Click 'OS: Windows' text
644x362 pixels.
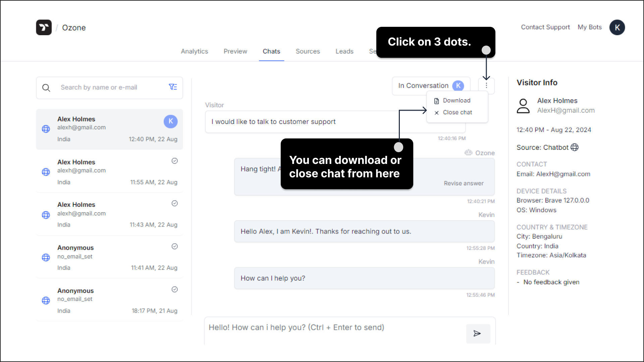536,210
